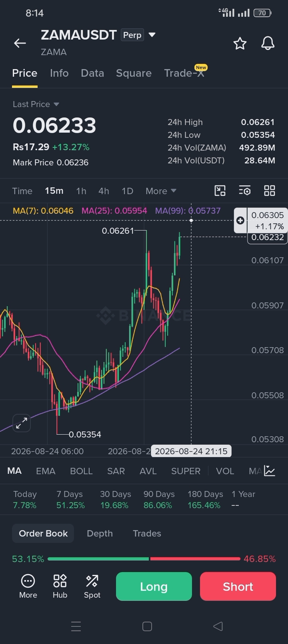Image resolution: width=288 pixels, height=644 pixels.
Task: Select the 1h interval
Action: click(x=81, y=191)
